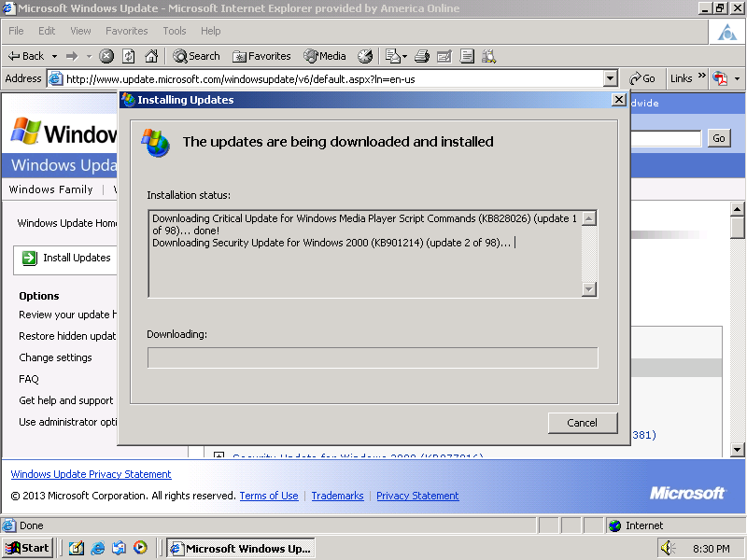Launch Outlook Express from Quick Launch

point(120,549)
